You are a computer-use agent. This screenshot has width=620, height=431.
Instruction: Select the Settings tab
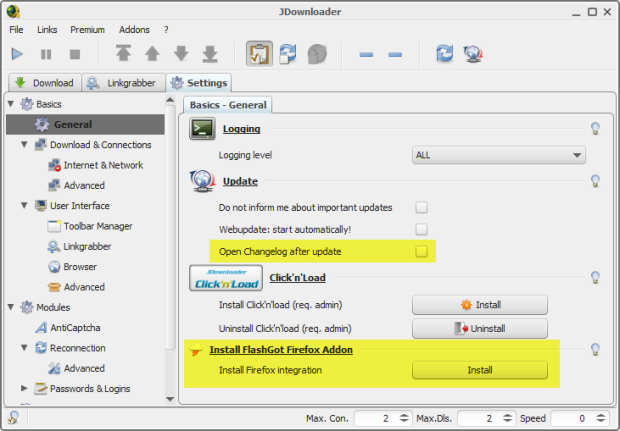[198, 83]
